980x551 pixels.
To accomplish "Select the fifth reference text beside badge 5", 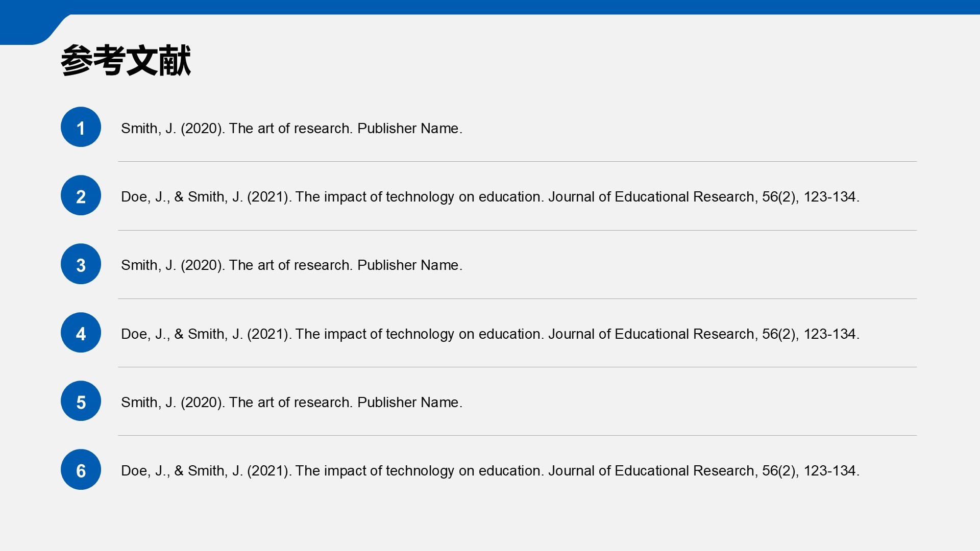I will click(x=291, y=403).
